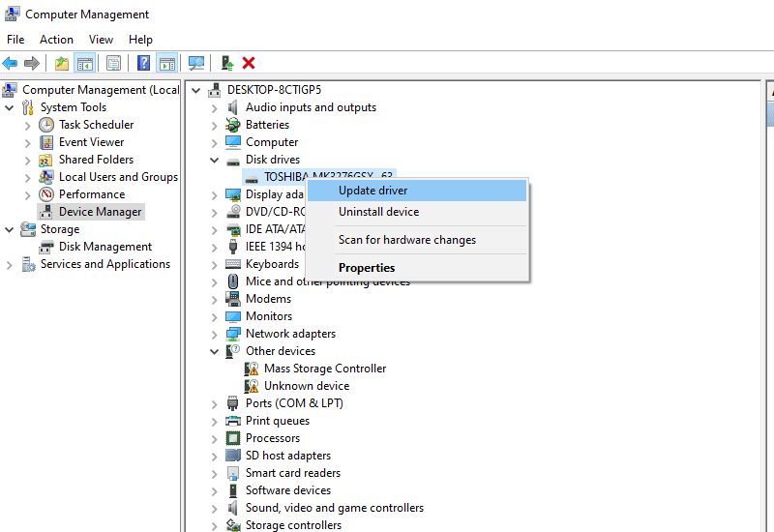Screen dimensions: 774x532
Task: Toggle Show/Hide Action Pane toolbar icon
Action: pyautogui.click(x=166, y=63)
